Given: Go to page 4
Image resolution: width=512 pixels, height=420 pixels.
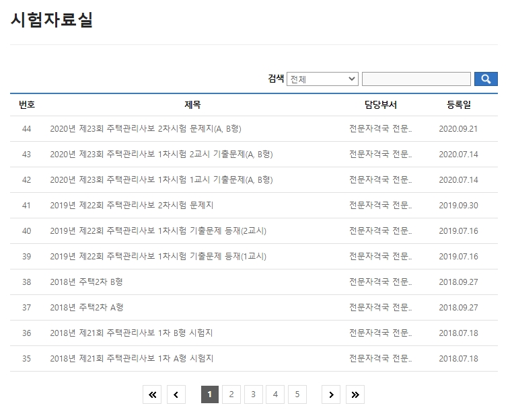Looking at the screenshot, I should [x=275, y=394].
